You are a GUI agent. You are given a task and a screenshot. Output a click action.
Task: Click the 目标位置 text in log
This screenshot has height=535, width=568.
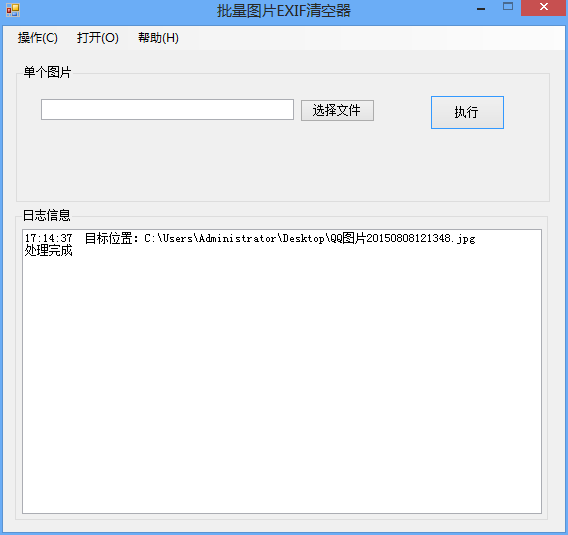click(x=108, y=238)
